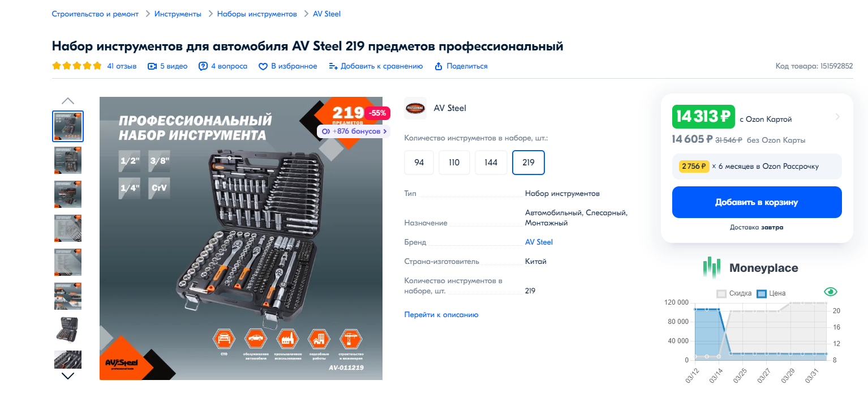Viewport: 868px width, 414px height.
Task: Click the video camera icon beside 5 видео
Action: click(x=152, y=66)
